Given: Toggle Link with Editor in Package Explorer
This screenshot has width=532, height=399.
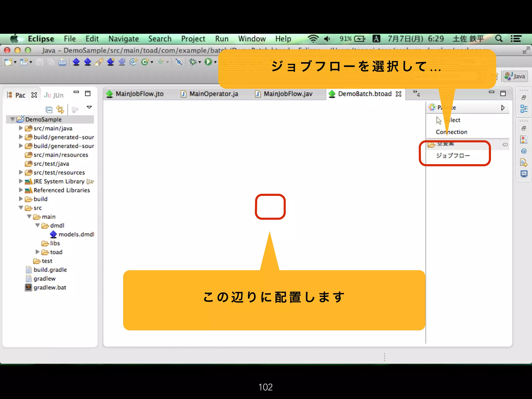Looking at the screenshot, I should (x=60, y=110).
